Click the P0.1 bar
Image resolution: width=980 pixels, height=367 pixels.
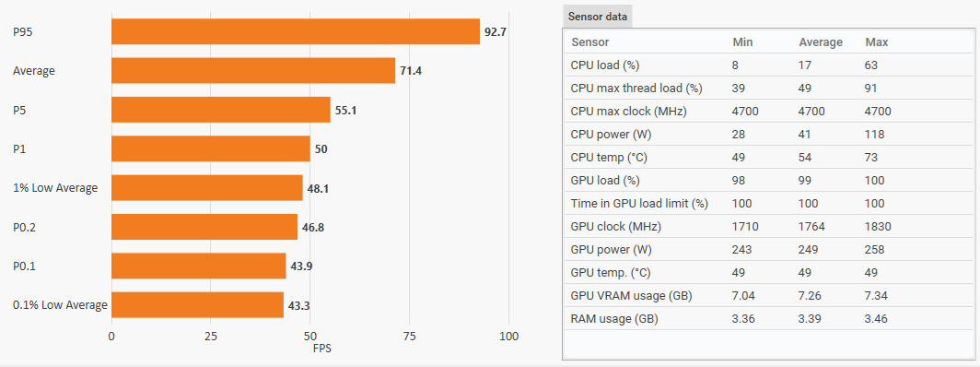click(199, 266)
